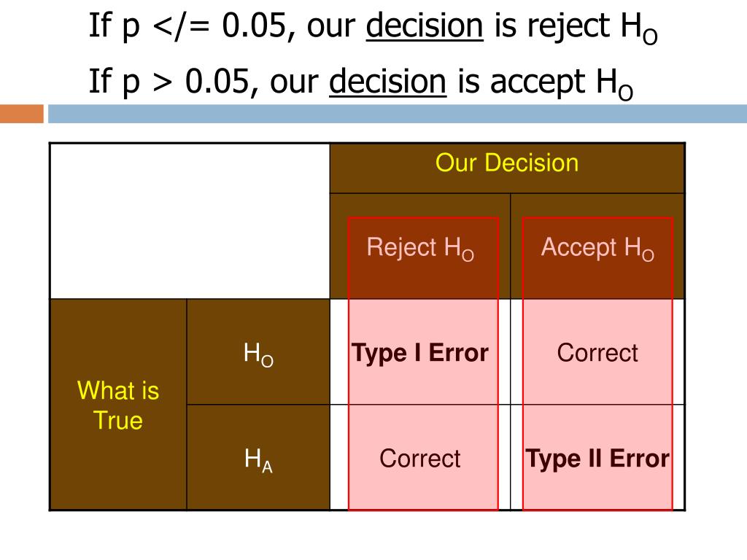Click the blue horizontal divider bar
This screenshot has height=560, width=747.
pyautogui.click(x=398, y=114)
